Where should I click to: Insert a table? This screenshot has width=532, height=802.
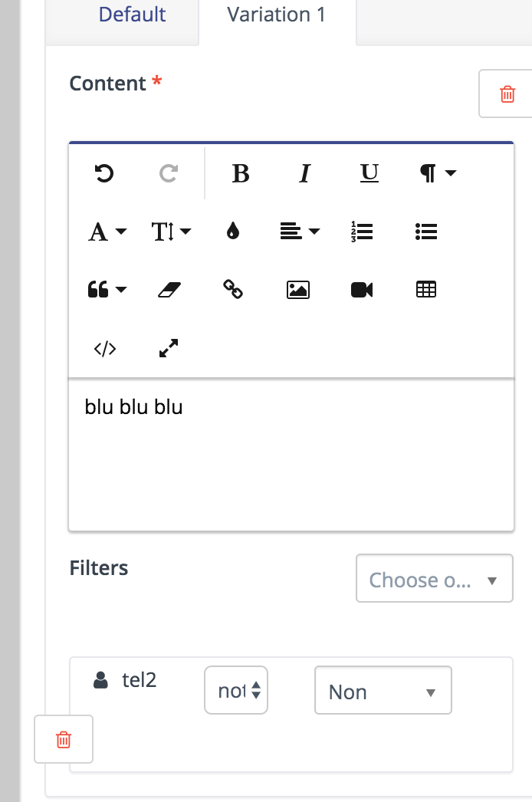[x=425, y=290]
